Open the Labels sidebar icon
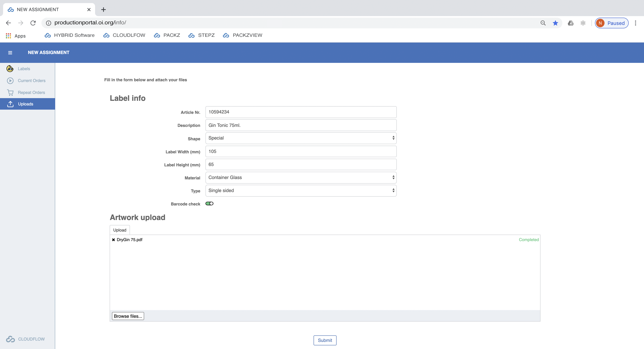644x349 pixels. [10, 68]
